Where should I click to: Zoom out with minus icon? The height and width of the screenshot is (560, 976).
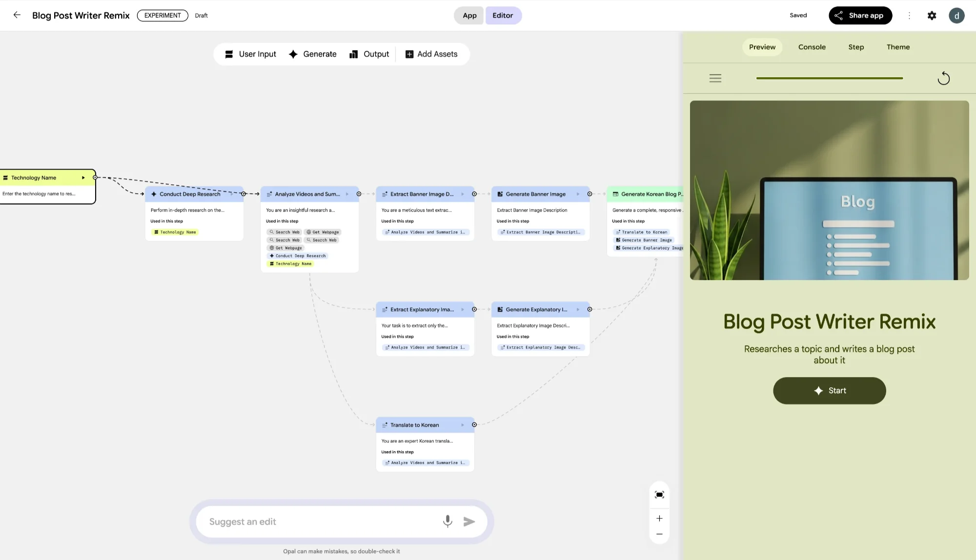[x=659, y=534]
